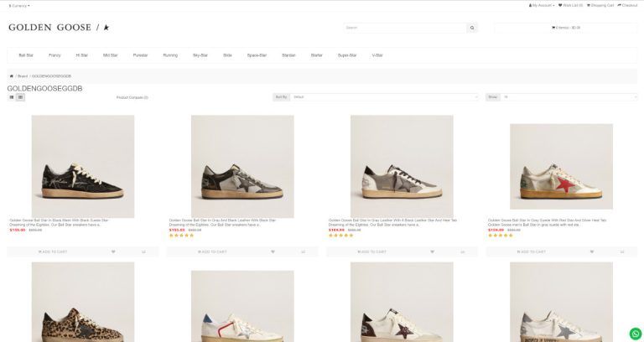Viewport: 644px width, 342px height.
Task: Open the white sneaker with gray star image
Action: point(562,302)
